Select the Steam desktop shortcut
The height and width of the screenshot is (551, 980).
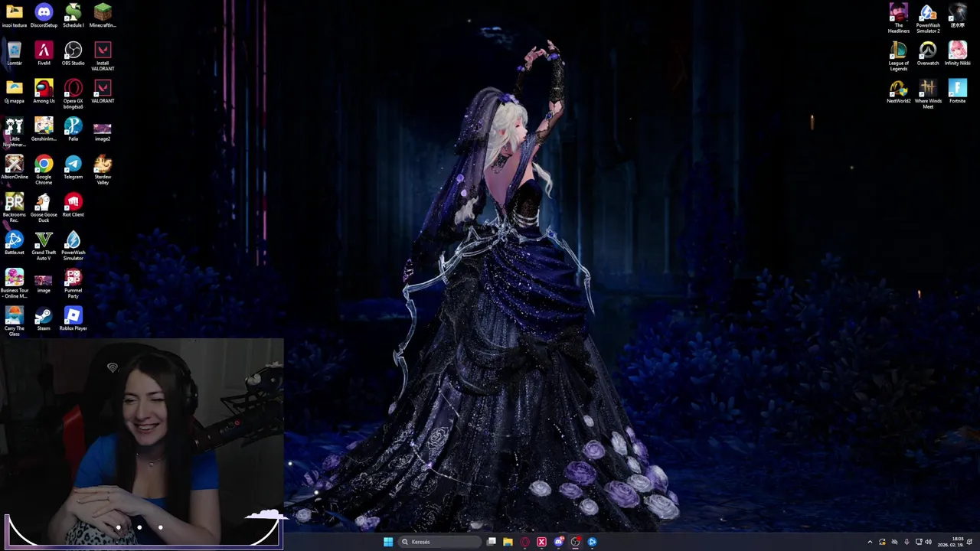click(x=44, y=319)
